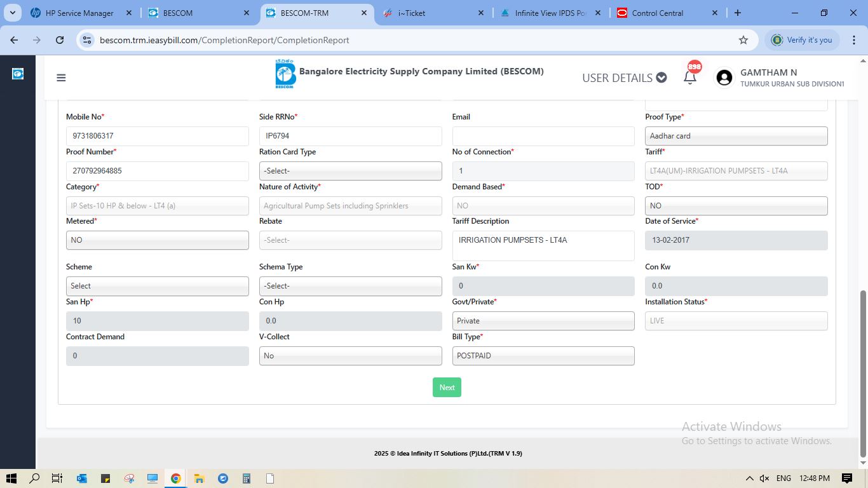Open the Proof Type dropdown
The width and height of the screenshot is (868, 488).
[x=736, y=136]
